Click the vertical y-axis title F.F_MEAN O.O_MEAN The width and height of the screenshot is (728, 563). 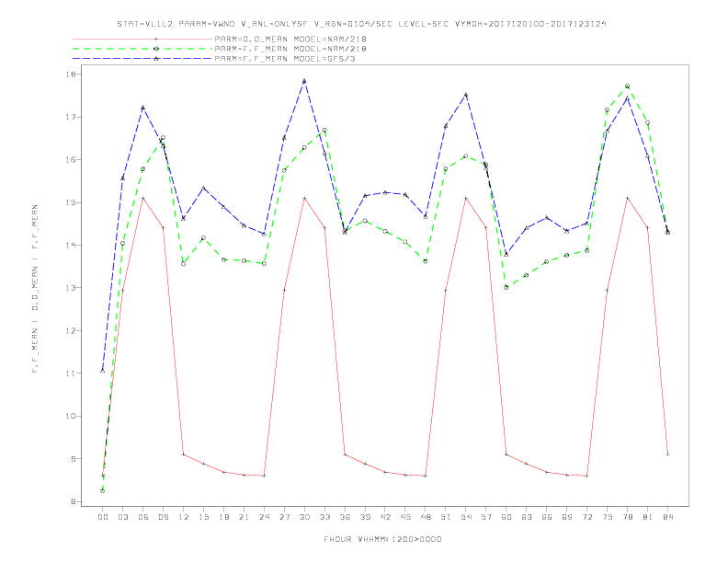pyautogui.click(x=35, y=289)
